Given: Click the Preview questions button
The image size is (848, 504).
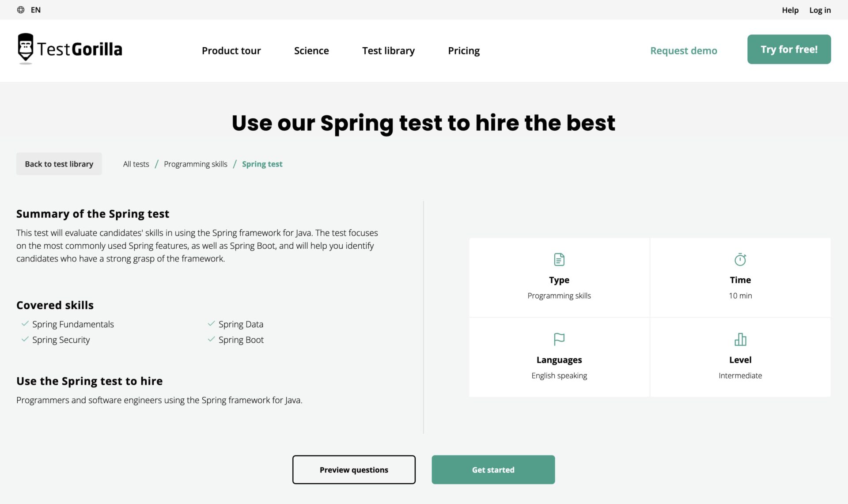Looking at the screenshot, I should (354, 470).
